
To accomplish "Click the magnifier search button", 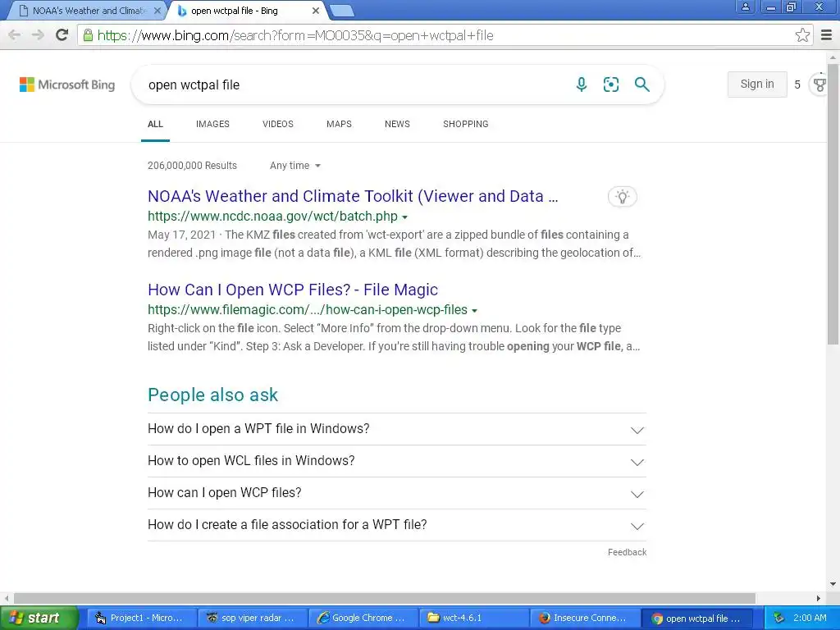I will [641, 84].
